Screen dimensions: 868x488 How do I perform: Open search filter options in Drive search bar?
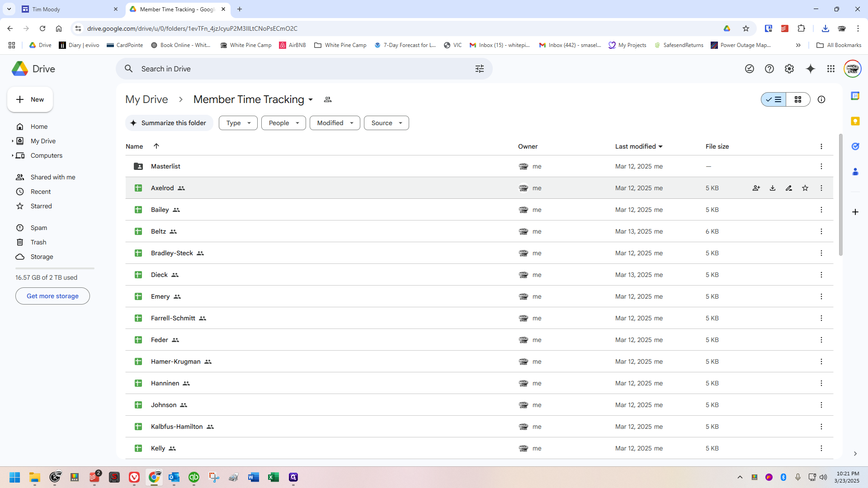point(480,69)
